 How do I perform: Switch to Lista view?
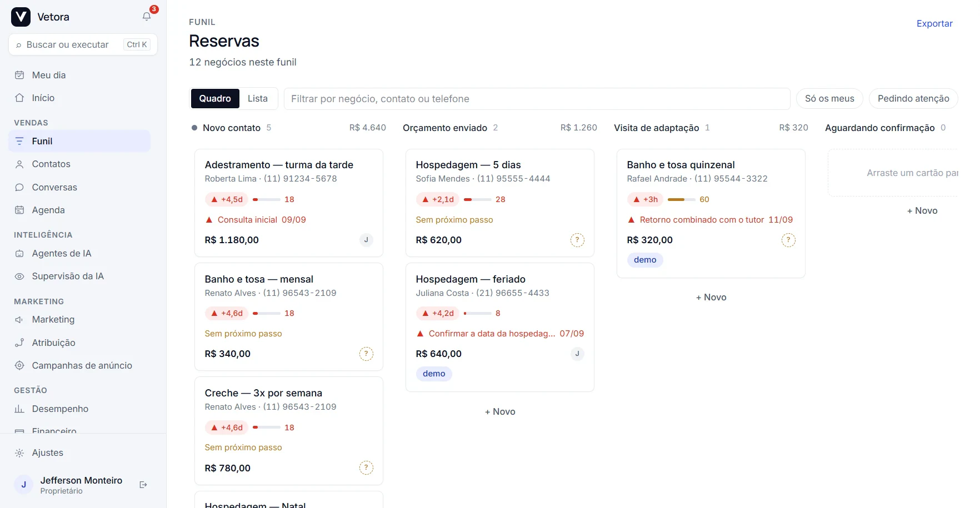click(258, 98)
